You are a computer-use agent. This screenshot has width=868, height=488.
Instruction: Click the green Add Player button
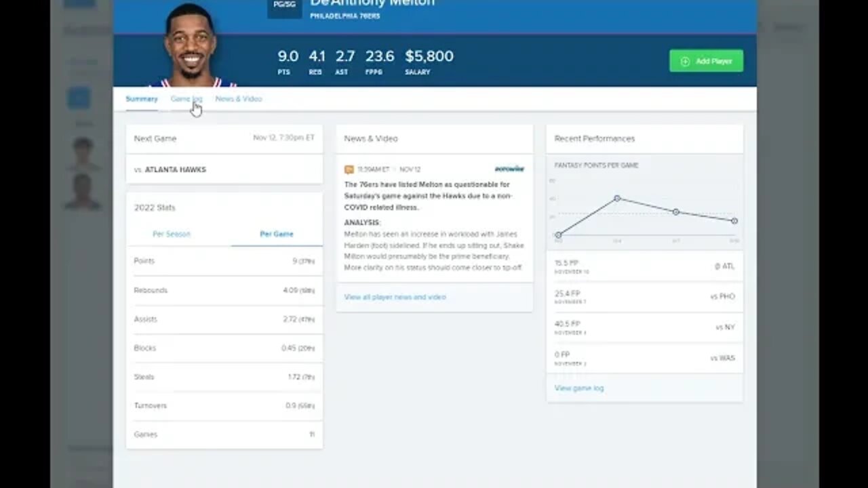coord(706,61)
